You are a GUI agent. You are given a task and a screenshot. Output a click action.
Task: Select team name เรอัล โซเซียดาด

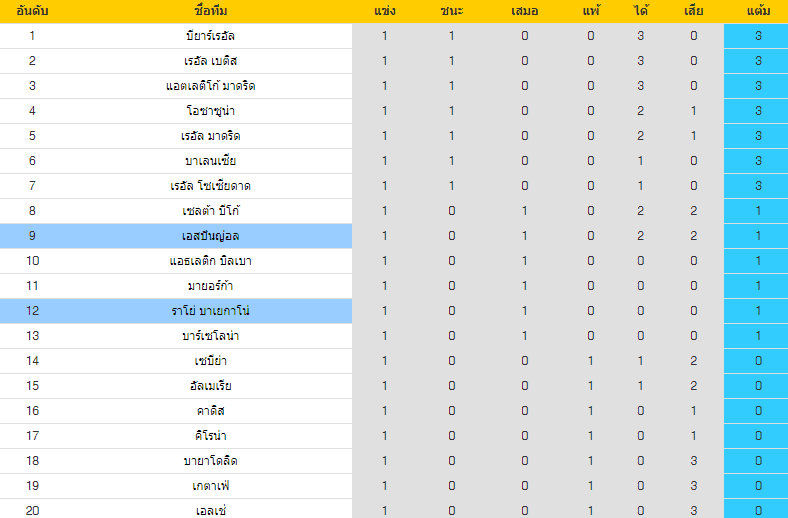pos(211,186)
